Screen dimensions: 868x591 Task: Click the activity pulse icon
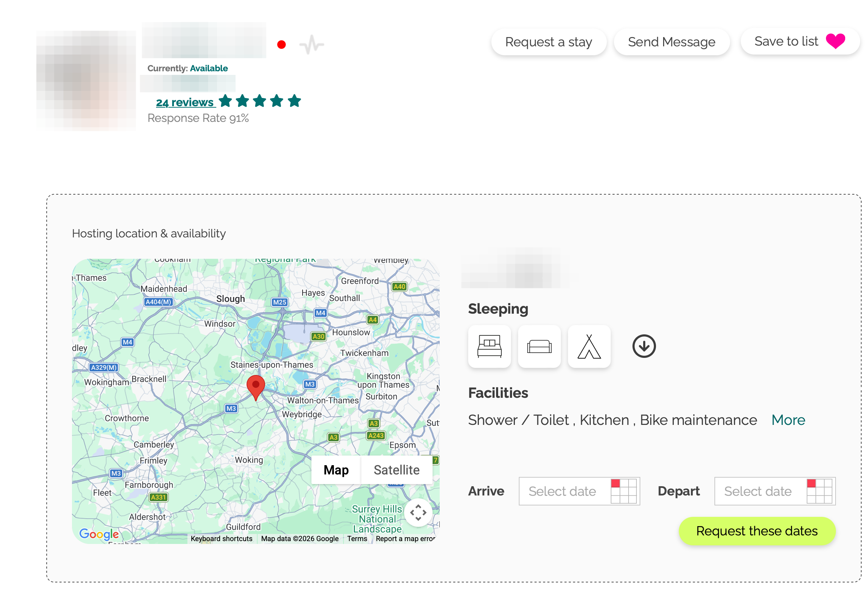click(311, 45)
